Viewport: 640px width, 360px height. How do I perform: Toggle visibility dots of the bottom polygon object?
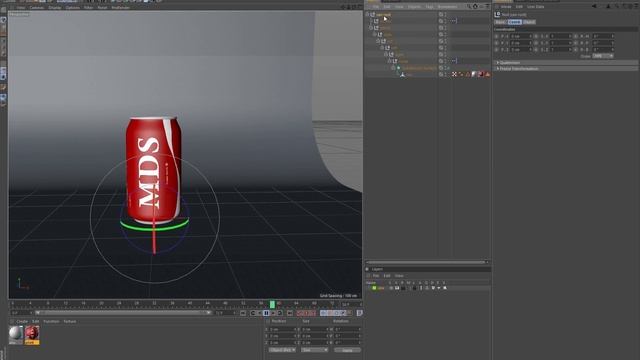[445, 74]
